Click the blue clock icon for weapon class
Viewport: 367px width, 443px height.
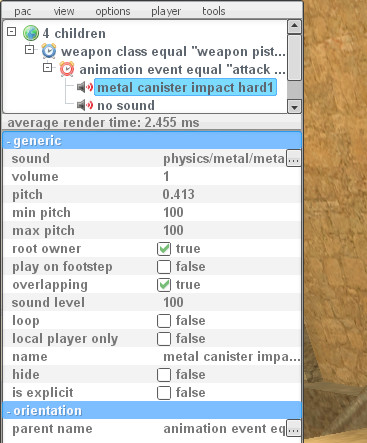pyautogui.click(x=49, y=51)
